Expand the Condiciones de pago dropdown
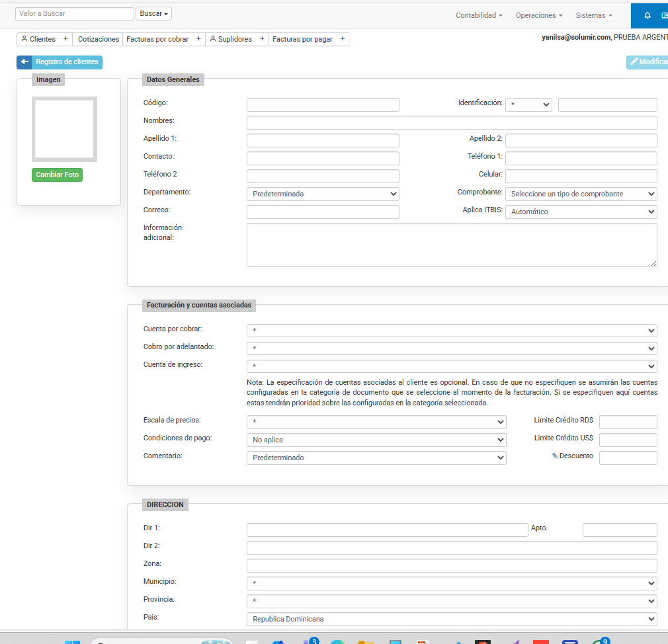The height and width of the screenshot is (644, 668). coord(376,440)
